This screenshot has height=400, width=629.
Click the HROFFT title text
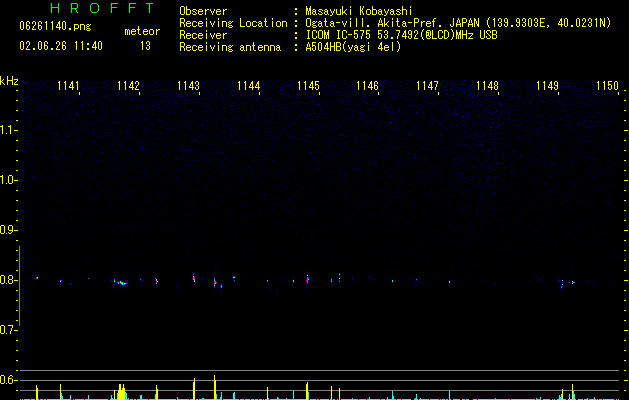point(103,8)
